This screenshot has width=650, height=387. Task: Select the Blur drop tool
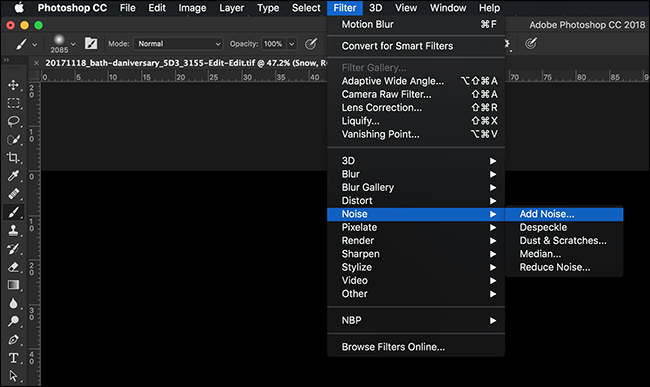13,303
